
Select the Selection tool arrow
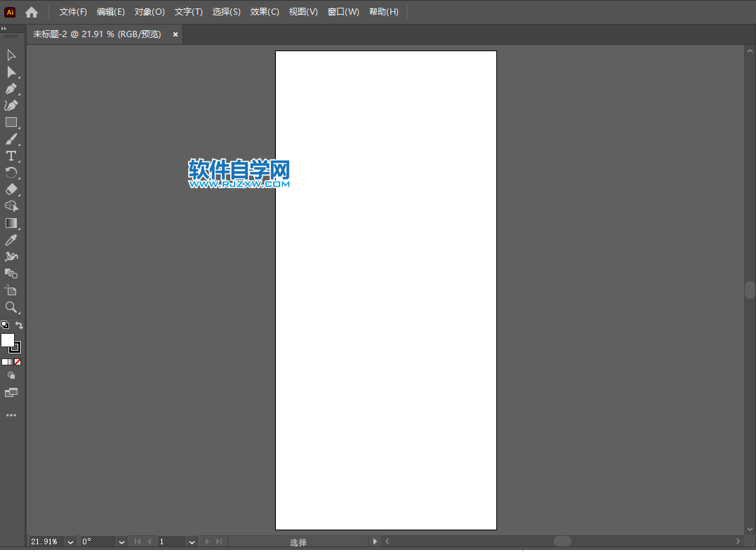[x=11, y=55]
